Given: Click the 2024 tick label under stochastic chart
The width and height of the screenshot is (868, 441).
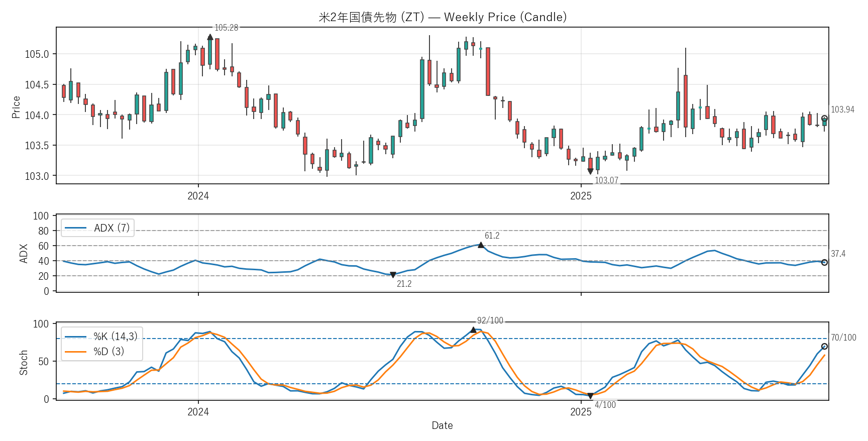Looking at the screenshot, I should [x=198, y=412].
